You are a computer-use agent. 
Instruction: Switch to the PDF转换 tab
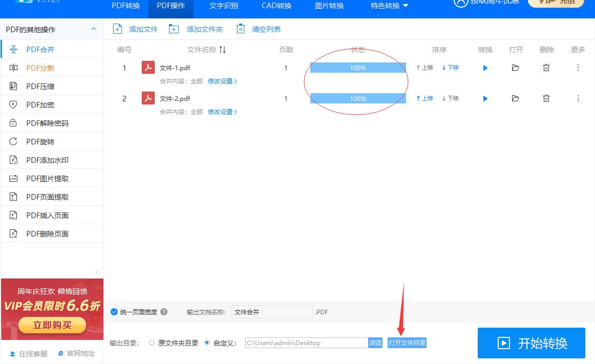[126, 6]
